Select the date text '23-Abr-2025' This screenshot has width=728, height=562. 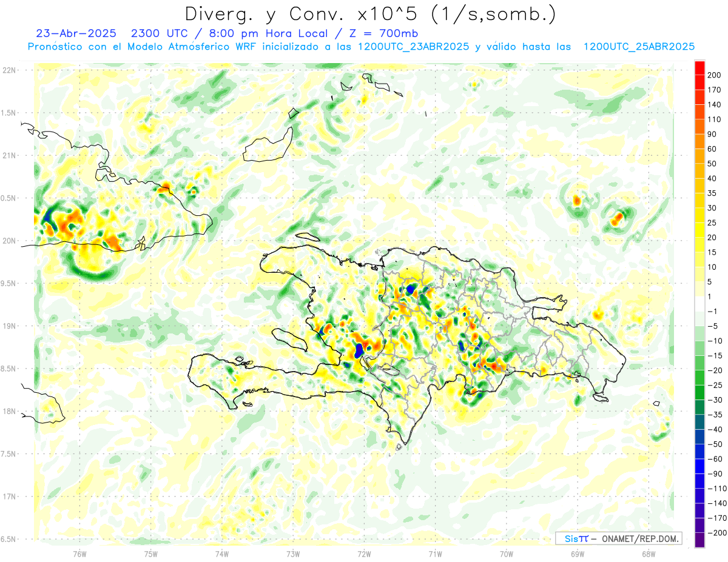coord(76,33)
